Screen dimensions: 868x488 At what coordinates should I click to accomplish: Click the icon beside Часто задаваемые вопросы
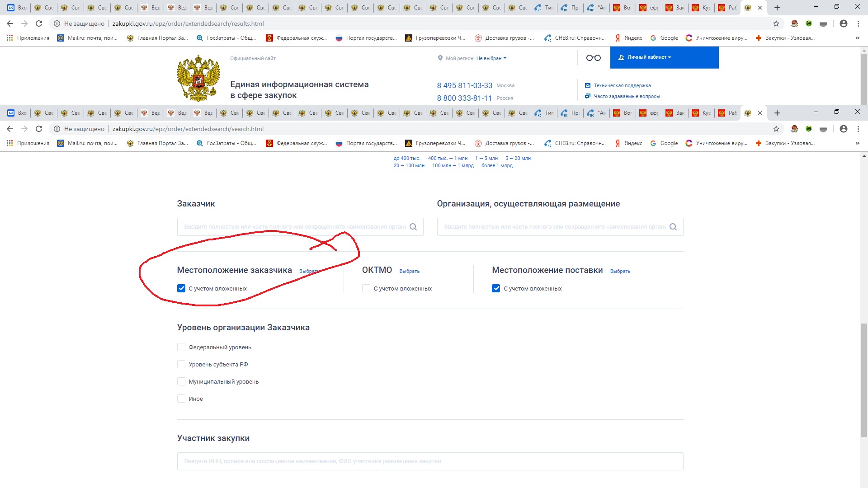(587, 96)
